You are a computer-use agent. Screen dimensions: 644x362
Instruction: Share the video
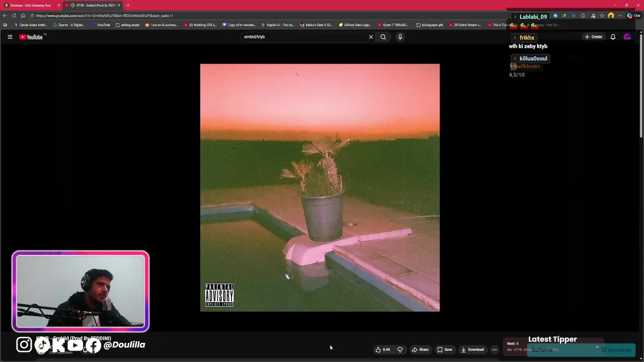pos(420,349)
